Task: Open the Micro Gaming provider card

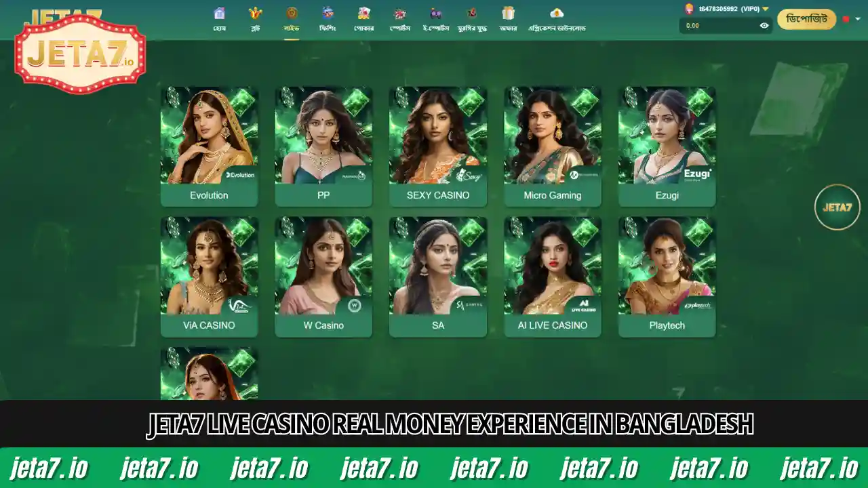Action: coord(553,146)
